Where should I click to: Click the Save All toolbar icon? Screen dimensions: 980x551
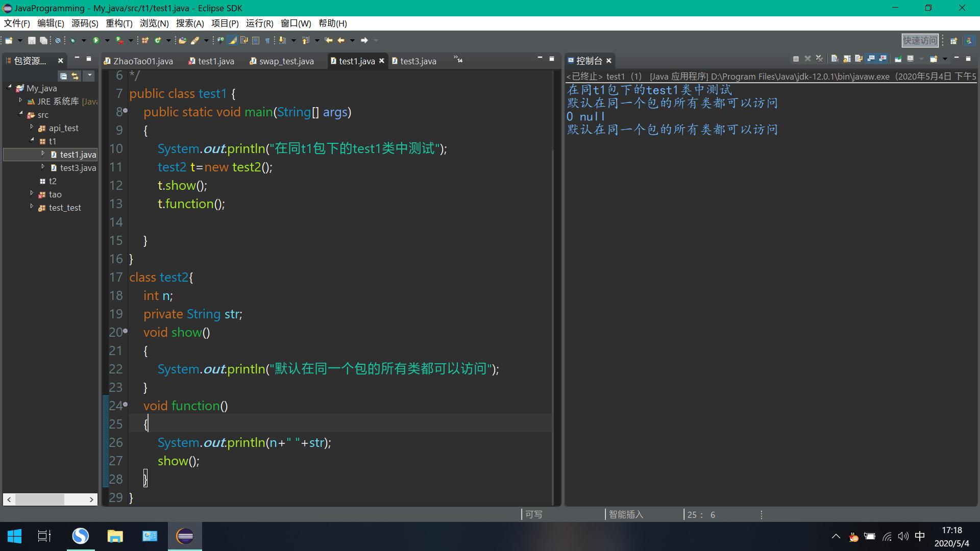point(43,40)
